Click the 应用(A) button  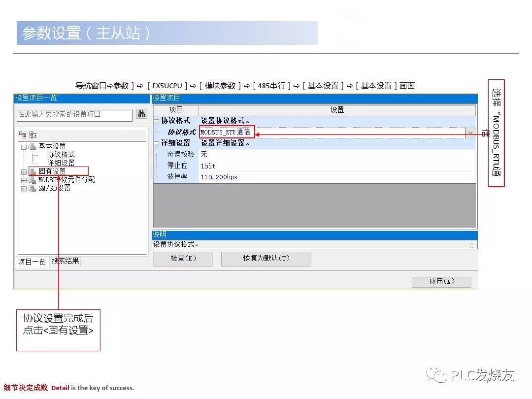coord(441,282)
